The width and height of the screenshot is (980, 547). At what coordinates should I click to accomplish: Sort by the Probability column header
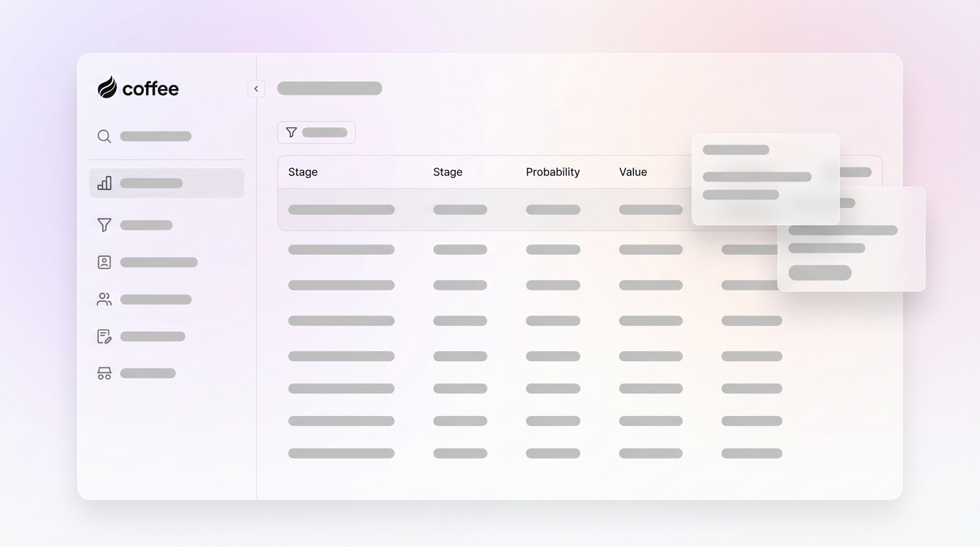click(553, 172)
